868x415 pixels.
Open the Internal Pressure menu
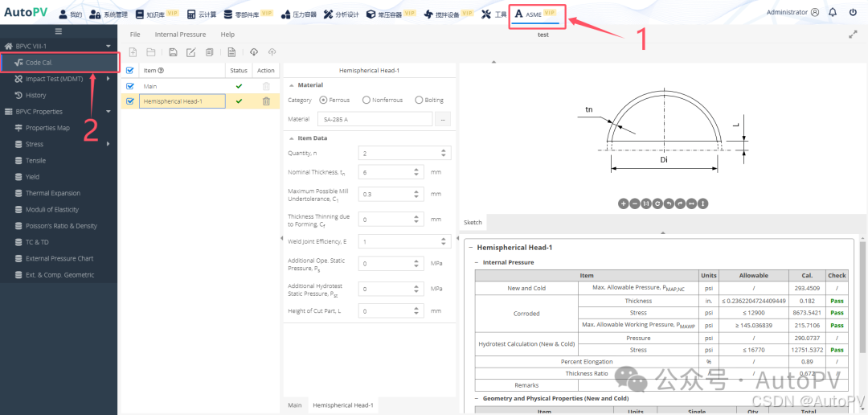(181, 35)
